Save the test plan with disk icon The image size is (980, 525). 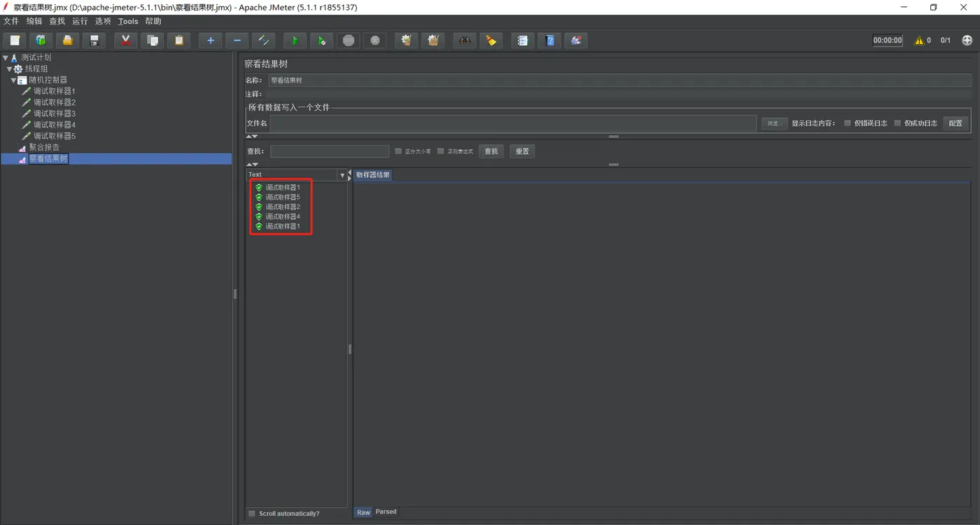(x=94, y=41)
